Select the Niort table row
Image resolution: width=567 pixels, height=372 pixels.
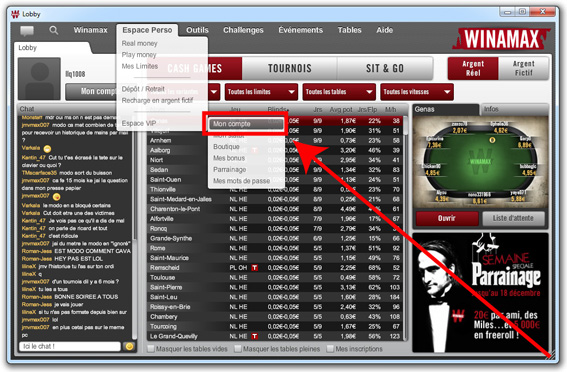coord(274,160)
